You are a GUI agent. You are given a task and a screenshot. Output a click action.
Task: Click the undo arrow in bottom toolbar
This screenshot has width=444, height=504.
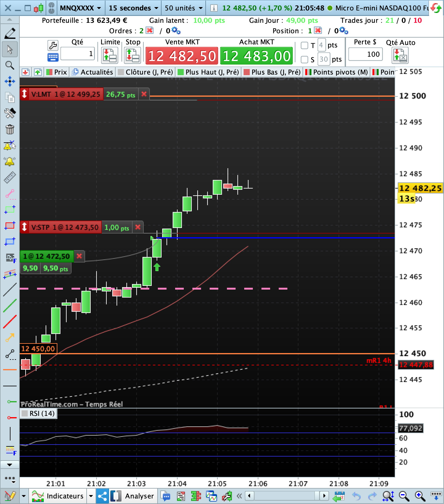coord(356,496)
